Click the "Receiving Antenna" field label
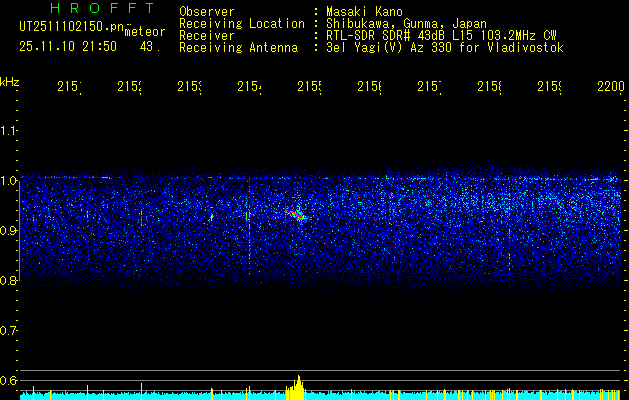629x400 pixels. tap(238, 48)
